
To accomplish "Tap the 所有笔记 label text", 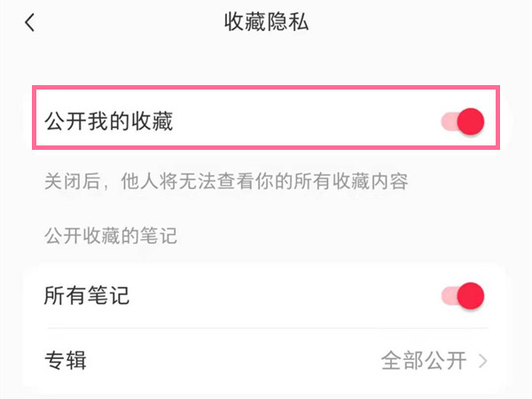I will coord(87,295).
